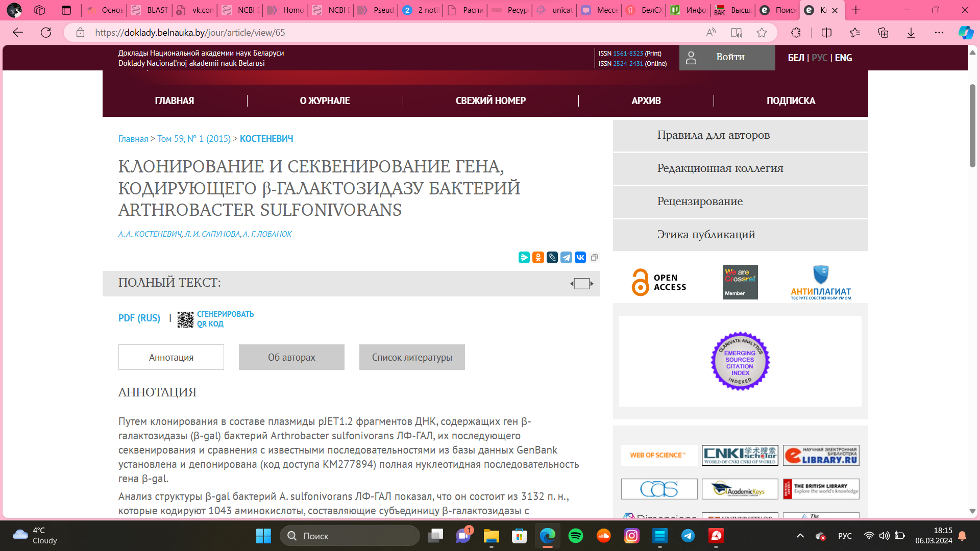Open new browser tab plus button

coord(856,10)
